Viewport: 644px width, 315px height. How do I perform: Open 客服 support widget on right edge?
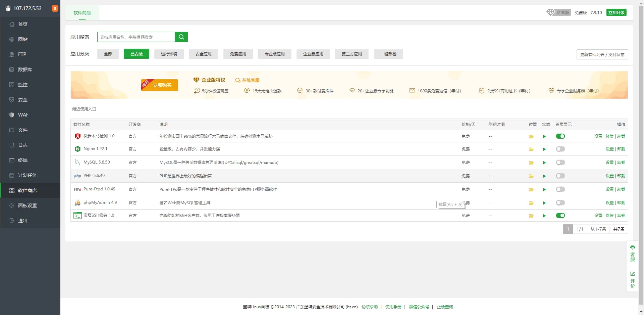pyautogui.click(x=632, y=254)
